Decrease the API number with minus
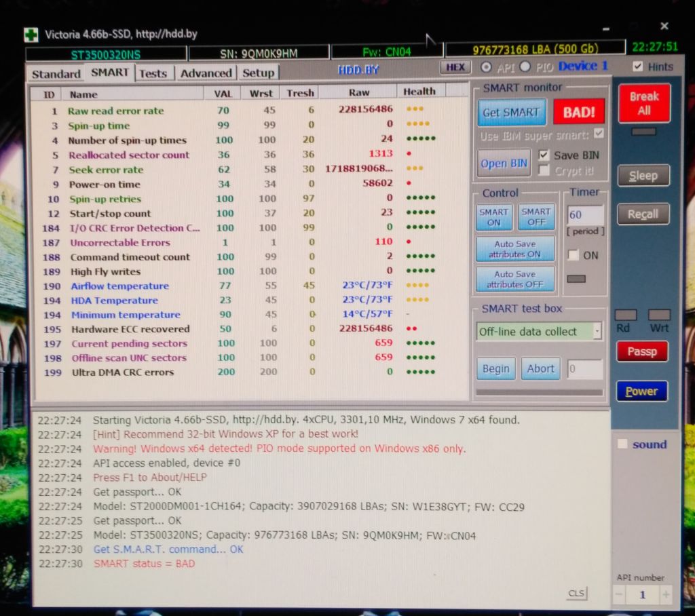The height and width of the screenshot is (616, 695). pos(620,595)
